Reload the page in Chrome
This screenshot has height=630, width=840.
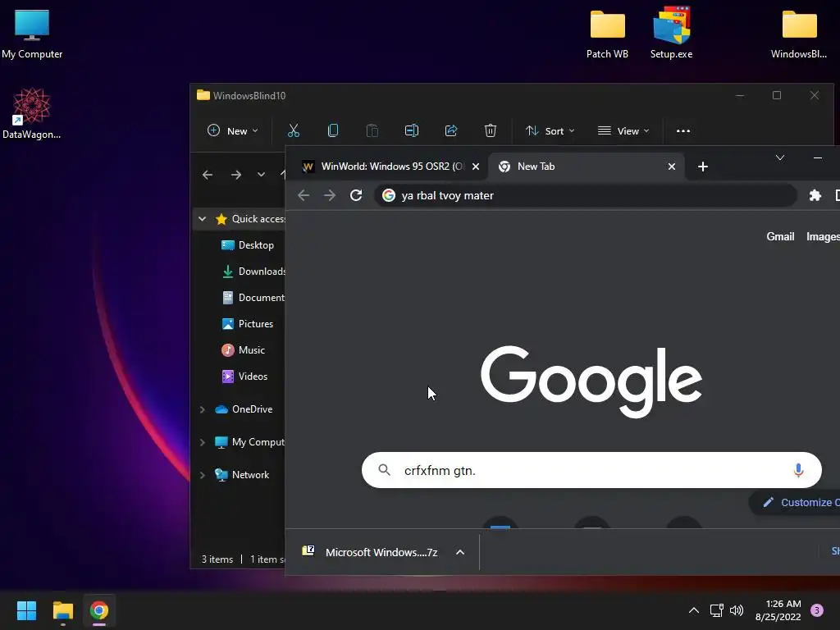pyautogui.click(x=356, y=195)
